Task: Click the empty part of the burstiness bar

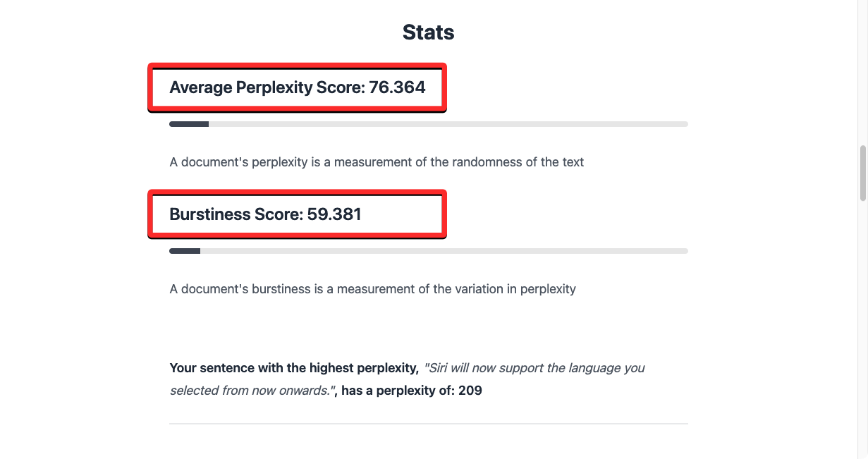Action: 444,251
